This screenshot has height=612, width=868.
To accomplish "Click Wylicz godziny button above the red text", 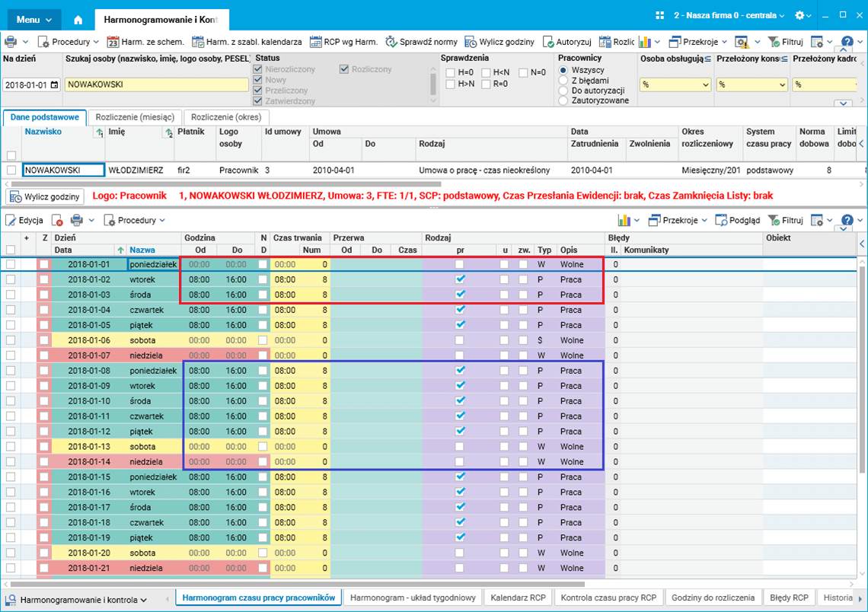I will point(45,196).
